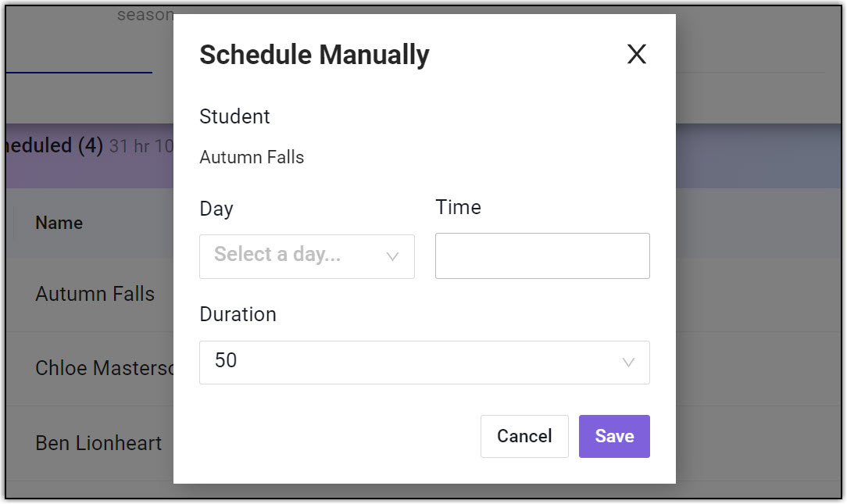
Task: Click the Scheduled (4) section header
Action: tap(55, 146)
